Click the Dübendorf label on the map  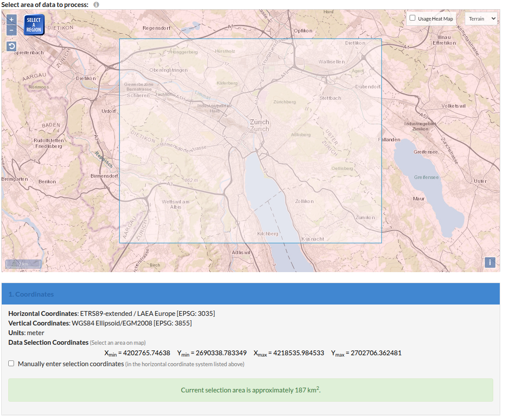click(368, 87)
